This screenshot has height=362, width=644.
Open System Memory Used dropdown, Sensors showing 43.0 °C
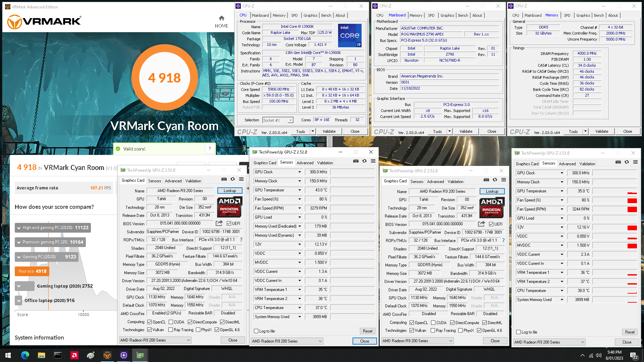point(300,316)
